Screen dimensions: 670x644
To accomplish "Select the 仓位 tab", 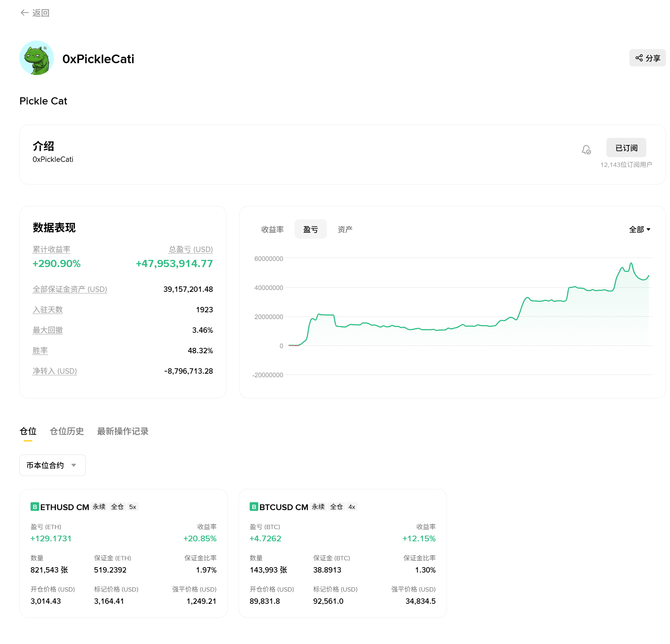I will point(28,431).
